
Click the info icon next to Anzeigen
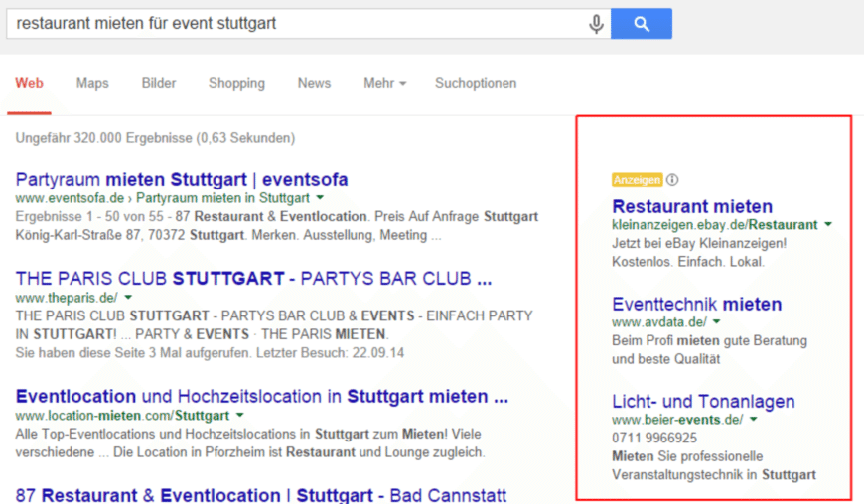coord(672,180)
